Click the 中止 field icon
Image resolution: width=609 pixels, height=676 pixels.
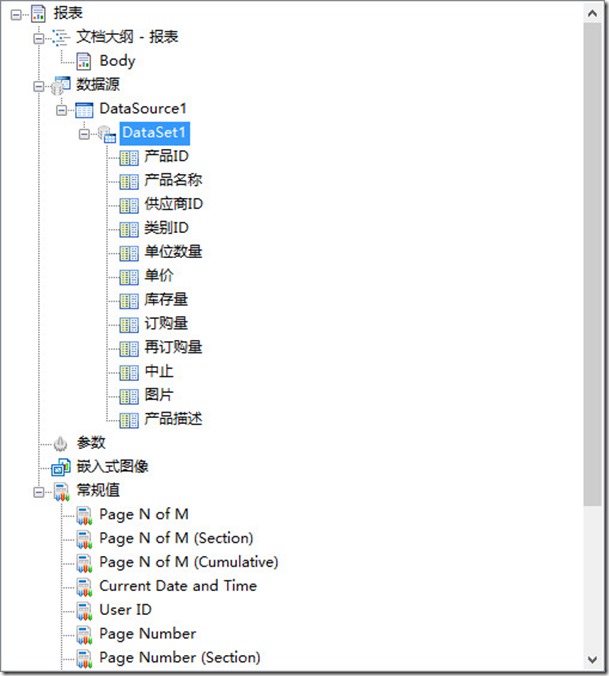pos(129,372)
